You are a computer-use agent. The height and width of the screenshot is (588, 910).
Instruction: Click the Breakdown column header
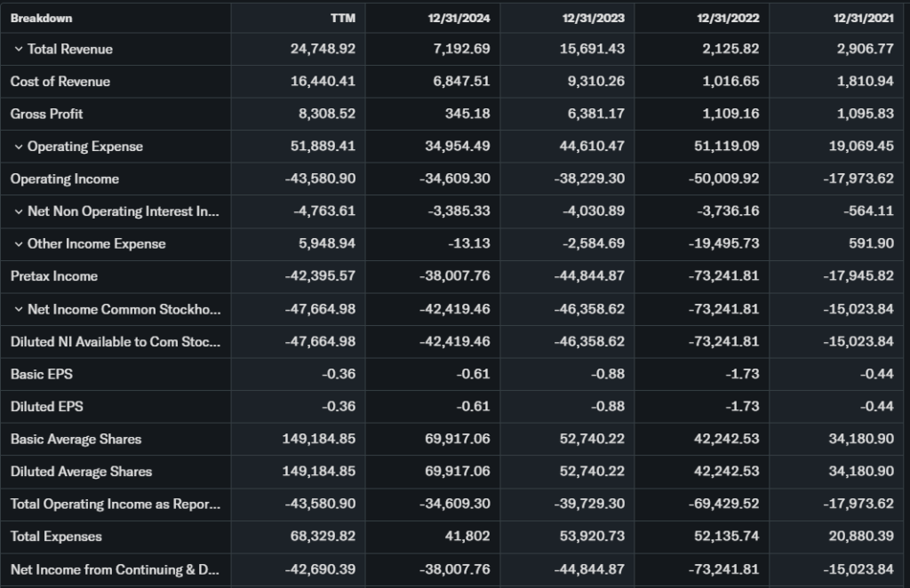point(42,18)
